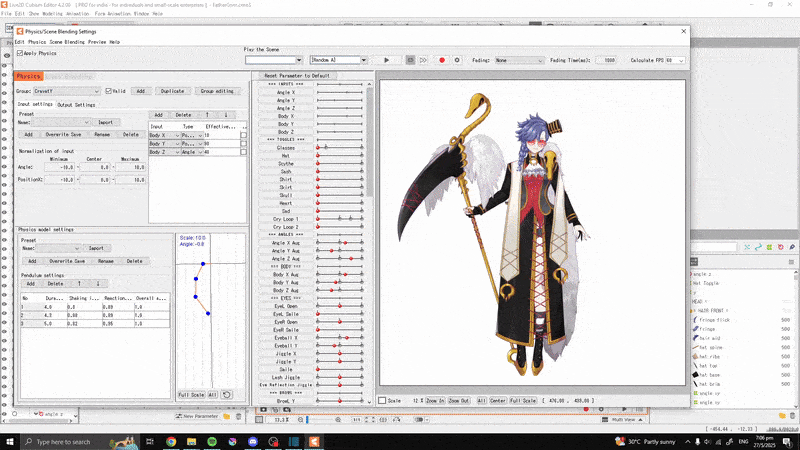Open the Calculate FPS dropdown

pyautogui.click(x=675, y=60)
